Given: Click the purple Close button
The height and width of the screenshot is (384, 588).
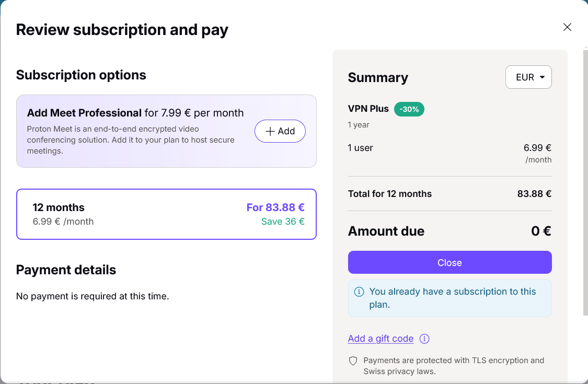Looking at the screenshot, I should (449, 262).
